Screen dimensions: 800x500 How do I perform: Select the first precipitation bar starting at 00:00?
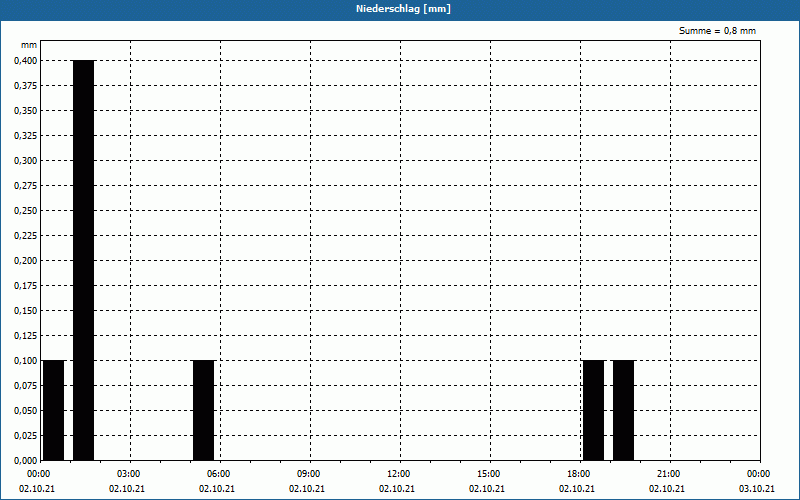click(x=54, y=410)
